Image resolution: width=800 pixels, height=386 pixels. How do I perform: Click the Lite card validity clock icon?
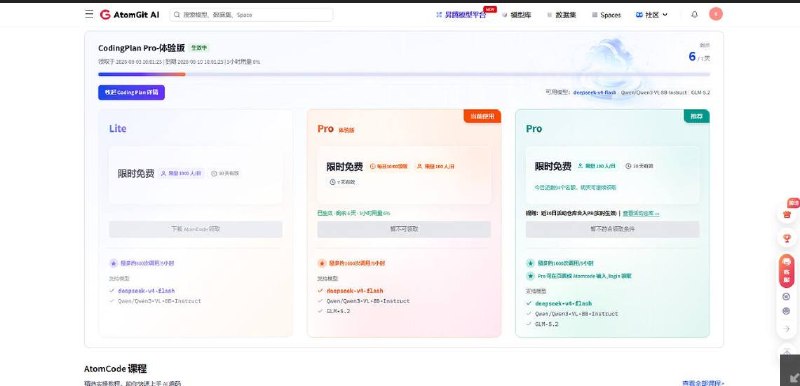coord(214,173)
